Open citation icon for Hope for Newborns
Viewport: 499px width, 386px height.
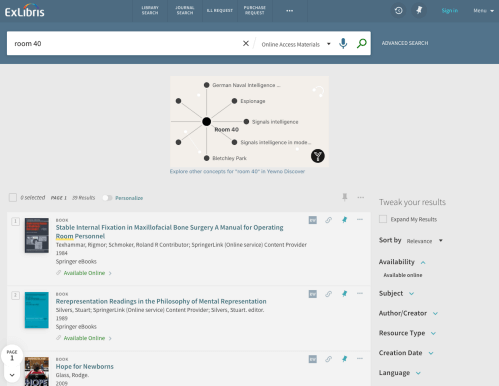click(313, 359)
